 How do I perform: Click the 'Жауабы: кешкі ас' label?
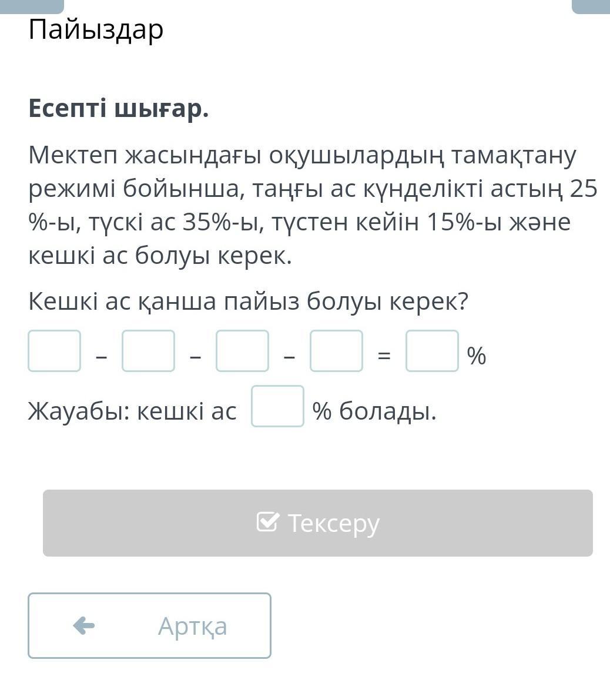coord(132,411)
